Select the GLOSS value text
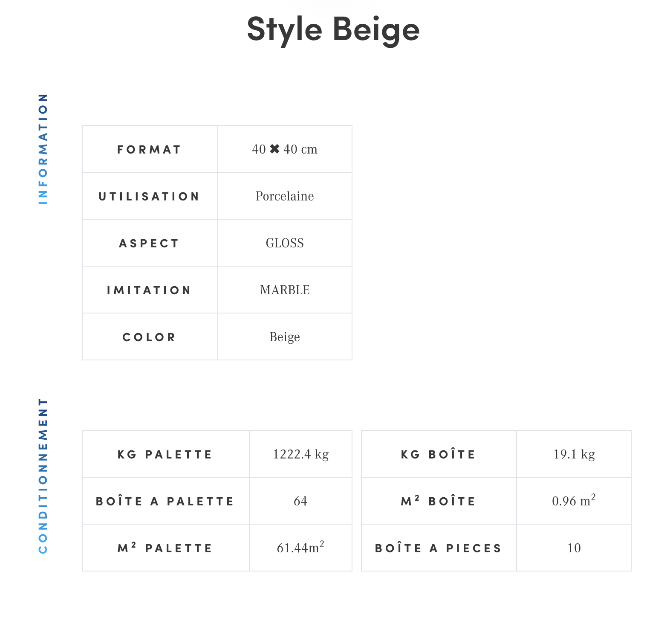This screenshot has width=670, height=644. 285,243
